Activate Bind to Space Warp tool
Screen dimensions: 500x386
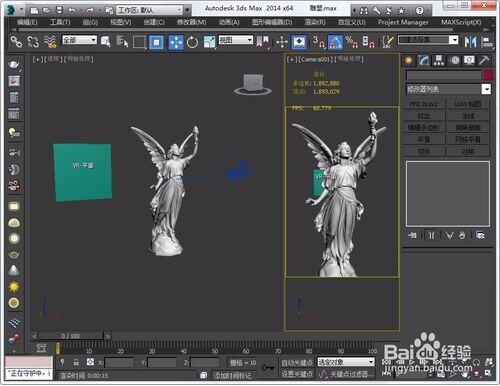click(x=50, y=42)
